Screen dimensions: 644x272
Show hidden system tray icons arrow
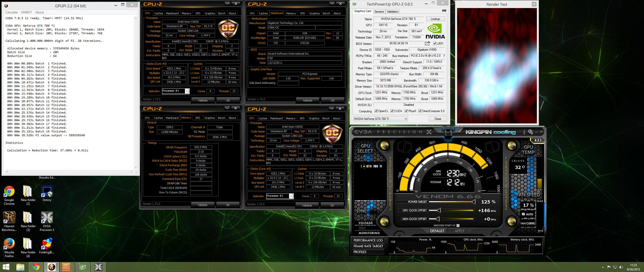[x=603, y=267]
